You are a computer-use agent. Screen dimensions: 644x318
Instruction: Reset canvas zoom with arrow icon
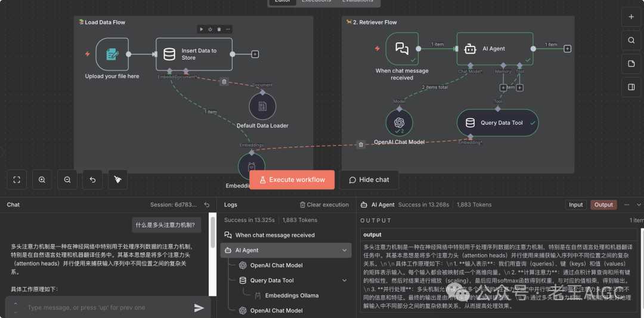(x=92, y=180)
